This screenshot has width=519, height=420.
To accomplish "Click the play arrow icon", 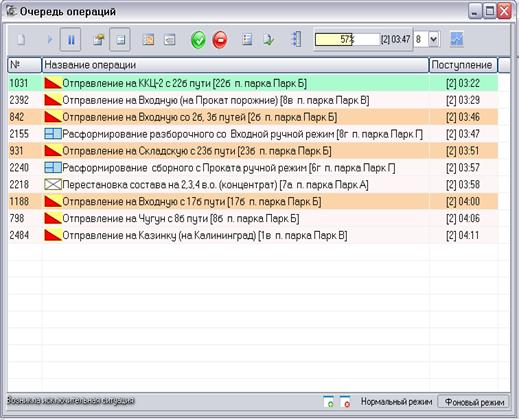I will pos(50,40).
